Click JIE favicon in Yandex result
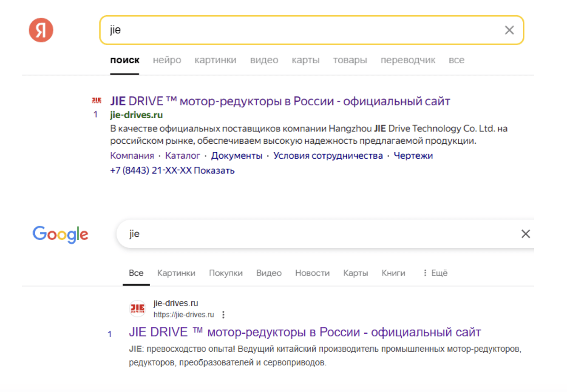The width and height of the screenshot is (567, 392). 96,101
